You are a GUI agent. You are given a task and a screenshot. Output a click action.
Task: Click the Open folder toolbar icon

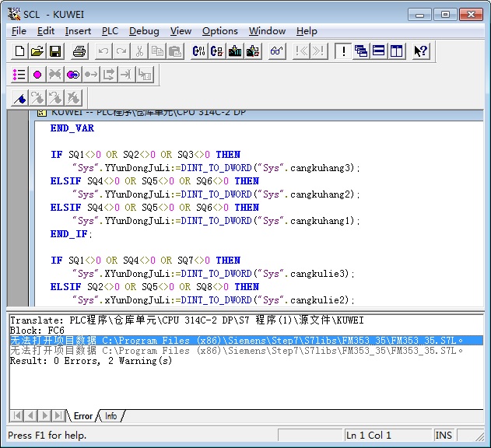point(37,51)
